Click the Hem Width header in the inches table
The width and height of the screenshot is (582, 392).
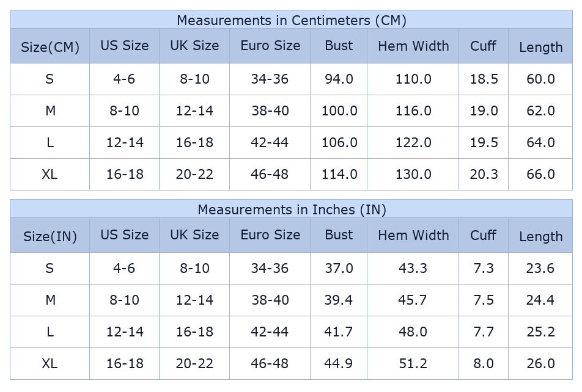tap(413, 235)
